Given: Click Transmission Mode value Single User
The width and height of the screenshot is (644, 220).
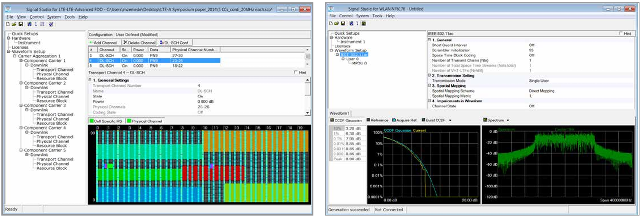Looking at the screenshot, I should 539,81.
